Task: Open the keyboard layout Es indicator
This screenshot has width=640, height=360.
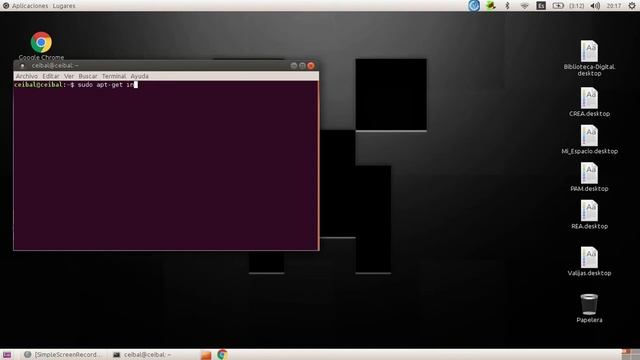Action: click(x=541, y=6)
